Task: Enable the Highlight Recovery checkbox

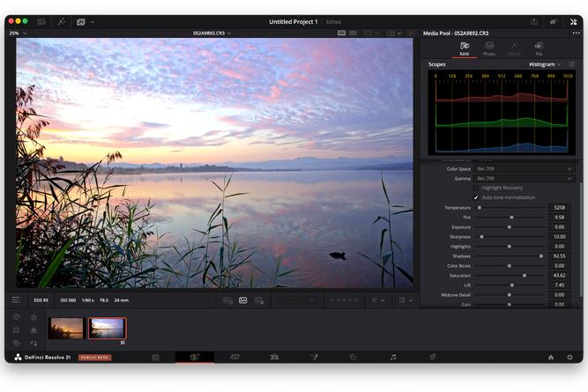Action: [477, 188]
